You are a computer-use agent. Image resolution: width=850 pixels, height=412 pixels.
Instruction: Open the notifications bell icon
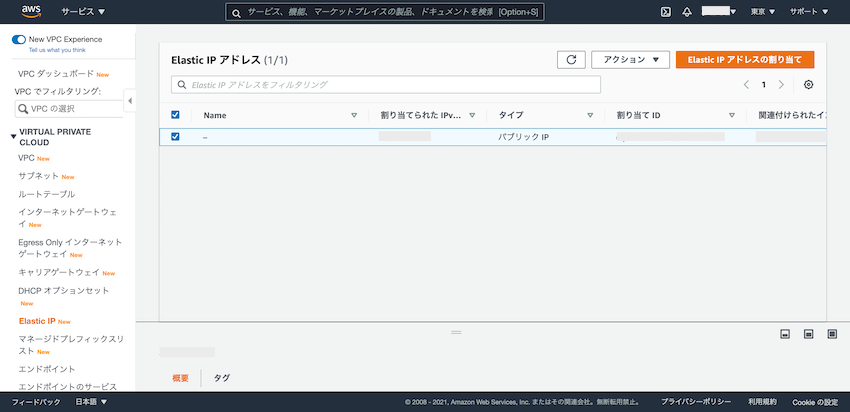(x=687, y=12)
